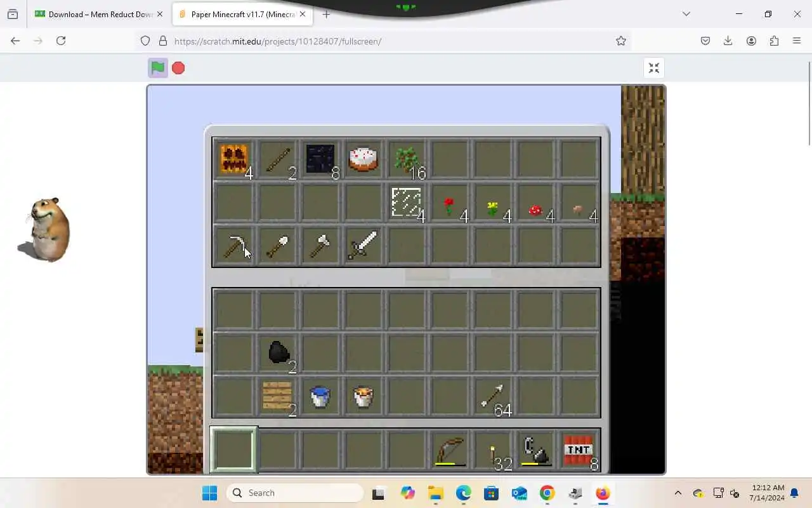This screenshot has height=508, width=812.
Task: Close the Mem Reduct download tab
Action: 159,14
